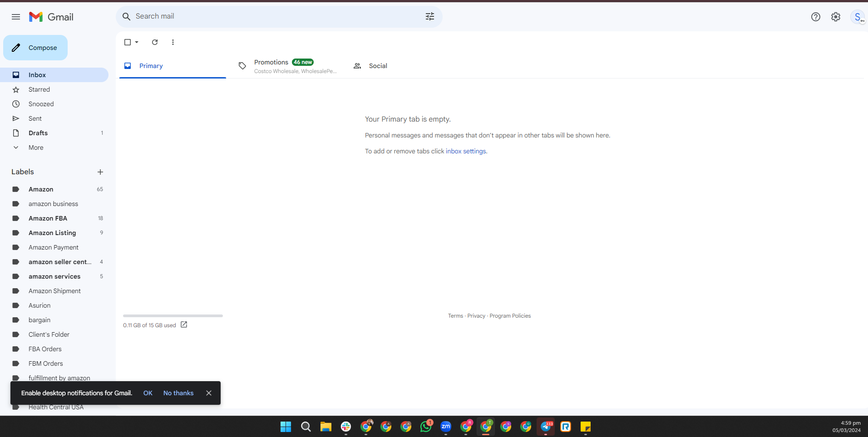Open the amazon services label
868x437 pixels.
coord(54,276)
